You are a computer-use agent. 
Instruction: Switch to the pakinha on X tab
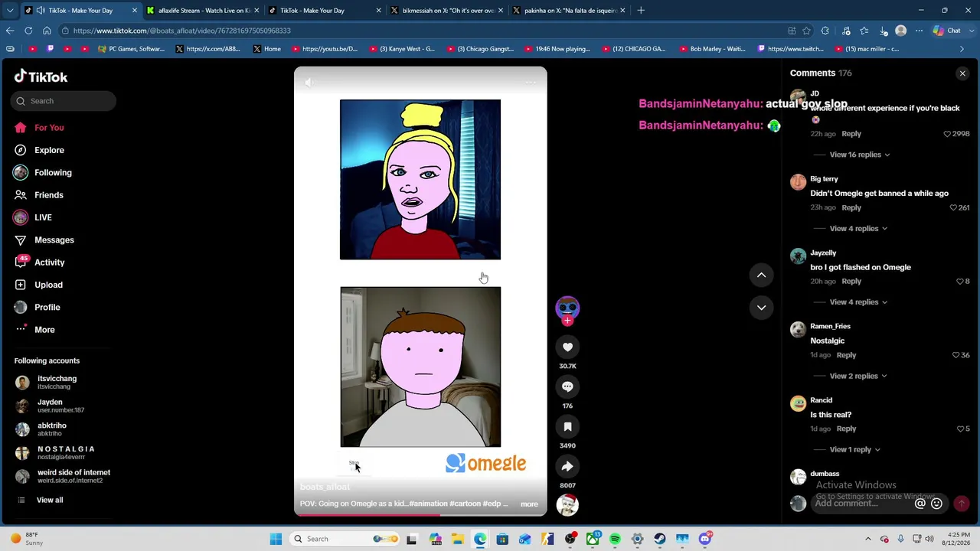[x=567, y=10]
